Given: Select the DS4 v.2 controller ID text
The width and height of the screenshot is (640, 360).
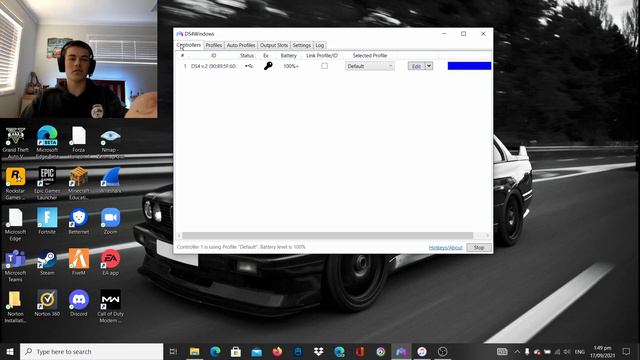Looking at the screenshot, I should 213,66.
